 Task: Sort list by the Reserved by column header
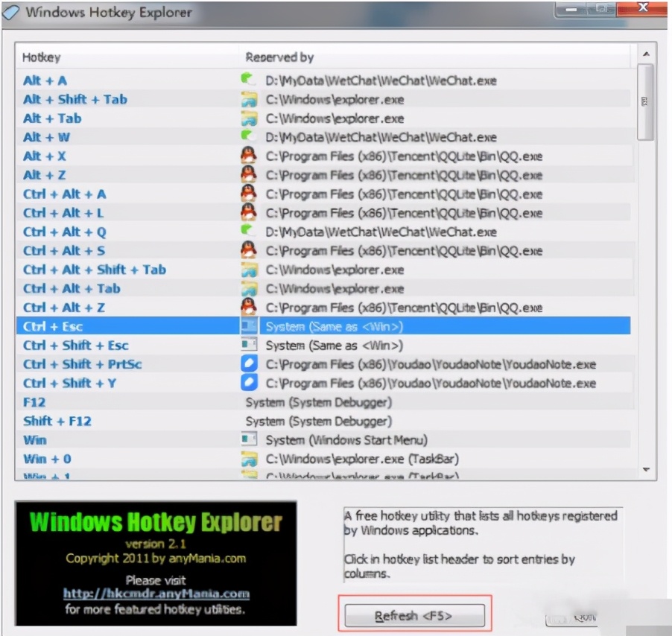(x=434, y=57)
